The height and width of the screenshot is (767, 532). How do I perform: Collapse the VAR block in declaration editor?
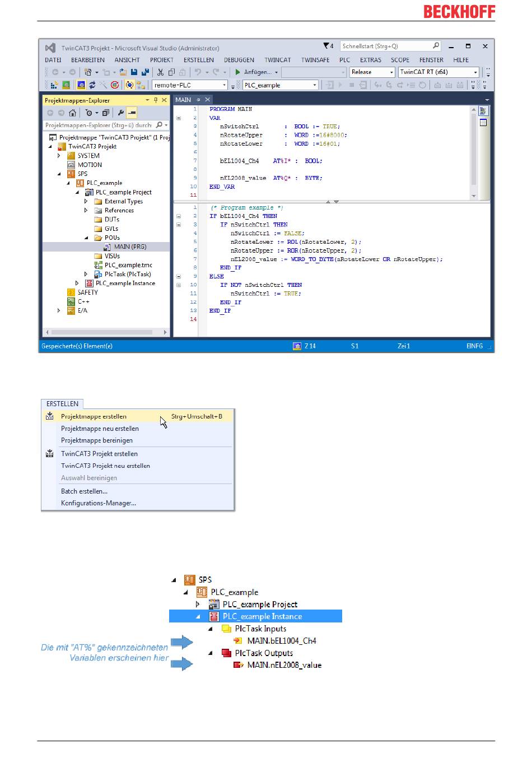[x=179, y=118]
